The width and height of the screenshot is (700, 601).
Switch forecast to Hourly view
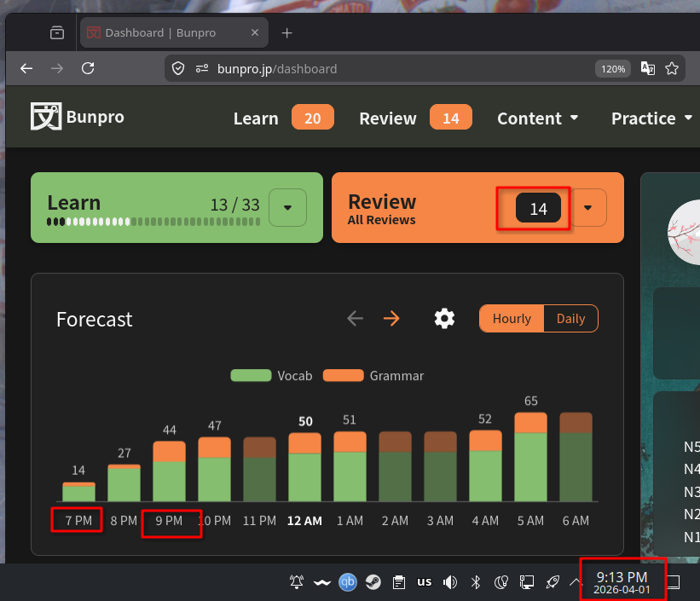pyautogui.click(x=512, y=319)
